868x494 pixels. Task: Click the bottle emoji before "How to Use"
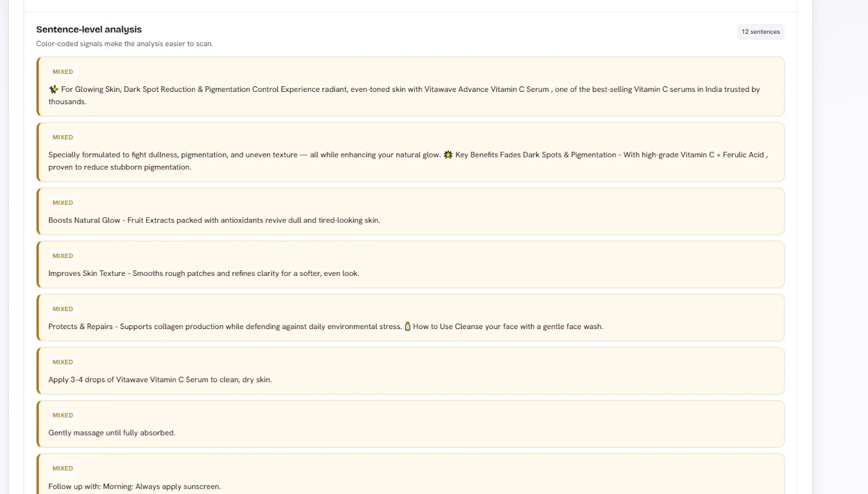pyautogui.click(x=407, y=326)
